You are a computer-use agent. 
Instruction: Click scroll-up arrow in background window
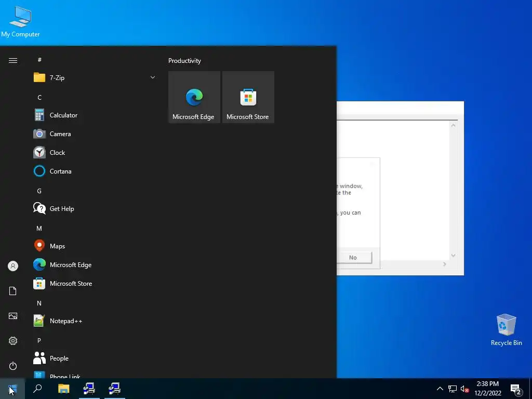(453, 126)
